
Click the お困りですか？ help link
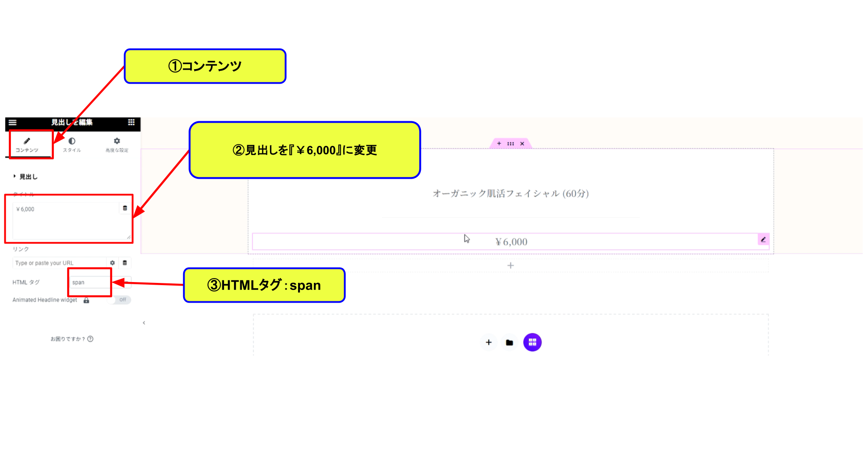[x=71, y=339]
